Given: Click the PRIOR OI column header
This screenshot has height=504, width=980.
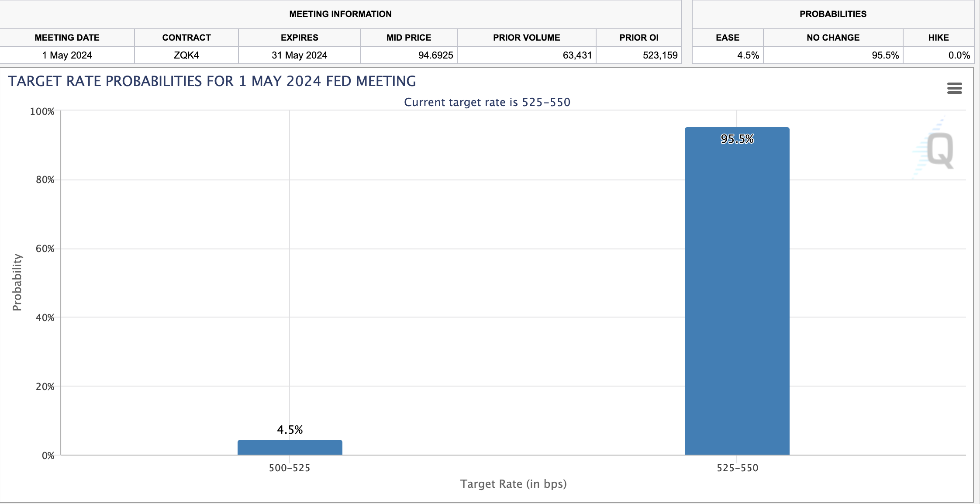Looking at the screenshot, I should click(638, 38).
